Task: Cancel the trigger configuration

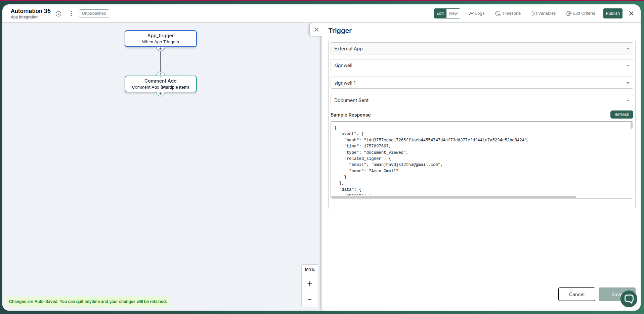Action: 576,294
